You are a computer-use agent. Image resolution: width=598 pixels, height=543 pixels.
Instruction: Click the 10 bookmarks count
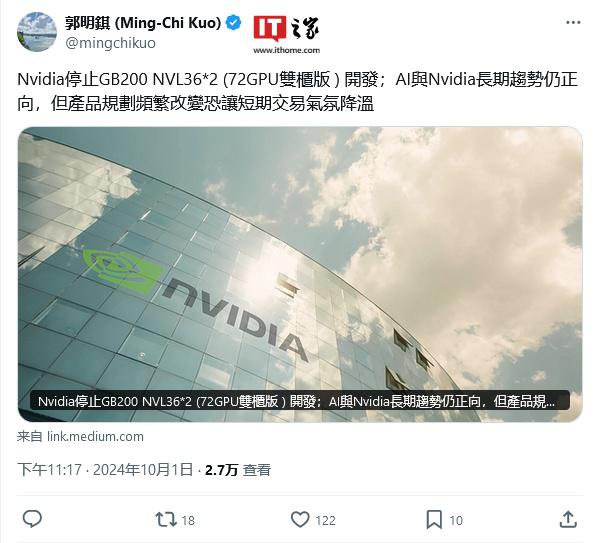coord(456,521)
